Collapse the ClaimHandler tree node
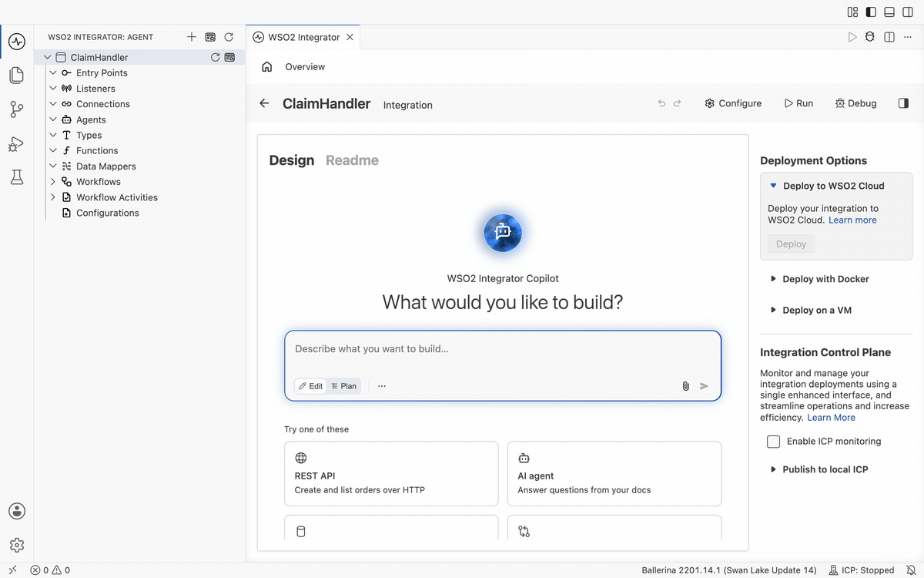Viewport: 924px width, 578px height. pos(48,57)
